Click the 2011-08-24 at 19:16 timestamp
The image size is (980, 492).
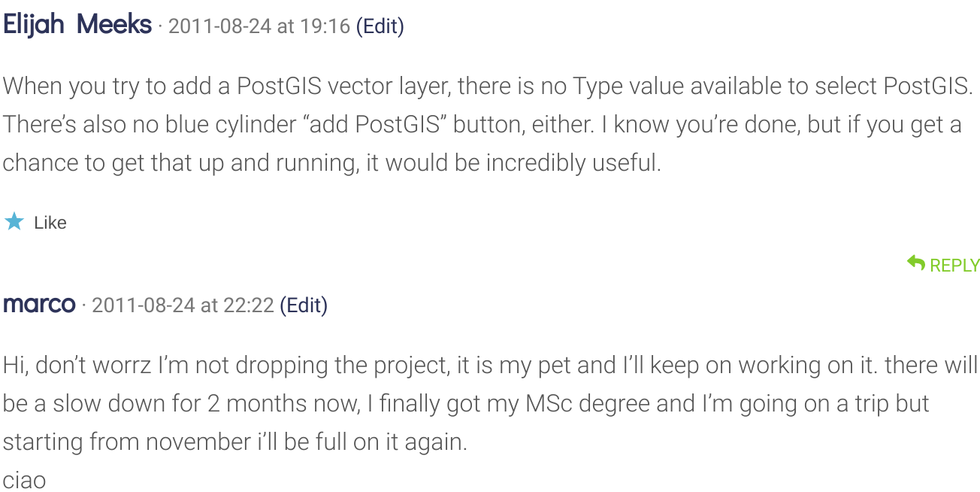coord(259,27)
